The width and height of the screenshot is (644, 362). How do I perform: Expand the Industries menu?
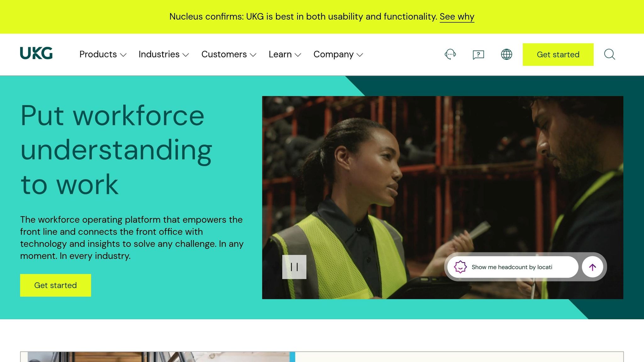tap(164, 54)
